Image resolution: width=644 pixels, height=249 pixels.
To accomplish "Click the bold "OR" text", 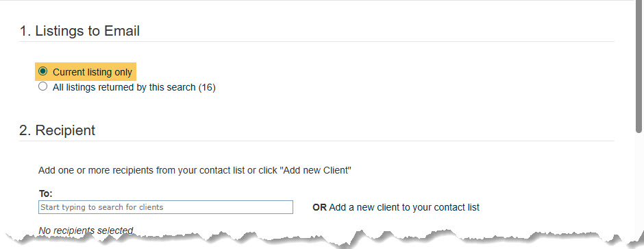I will 319,207.
